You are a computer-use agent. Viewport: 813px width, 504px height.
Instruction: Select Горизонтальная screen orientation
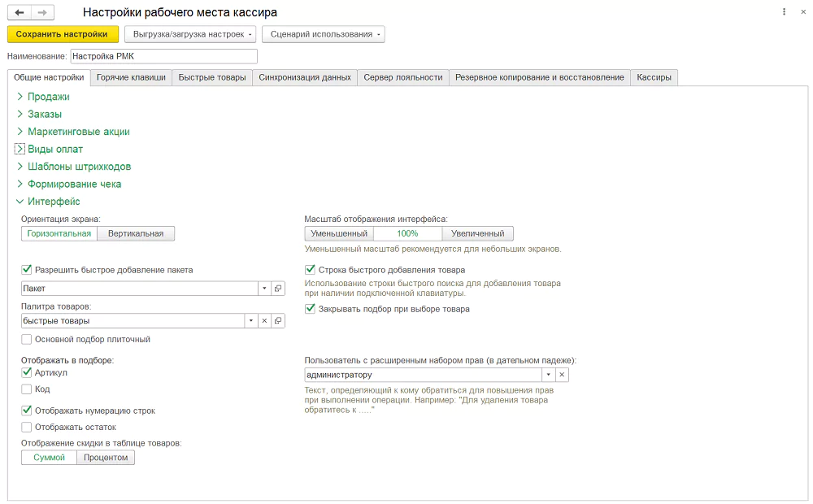tap(59, 233)
